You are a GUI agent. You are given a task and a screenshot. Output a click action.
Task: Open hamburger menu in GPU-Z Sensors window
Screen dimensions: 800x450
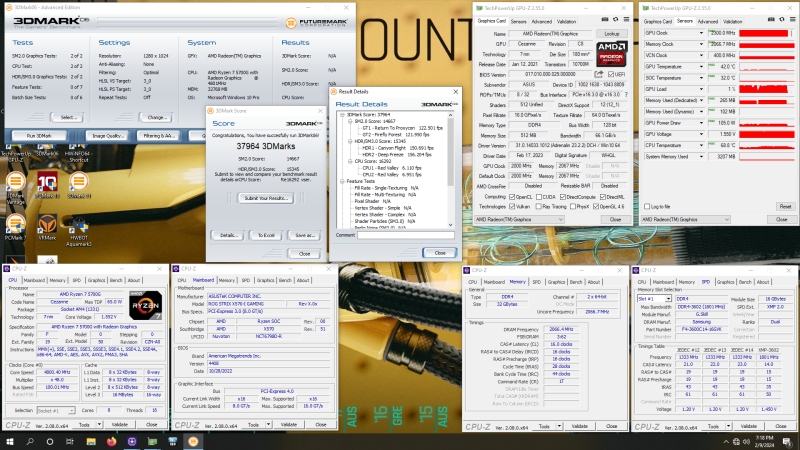click(792, 19)
